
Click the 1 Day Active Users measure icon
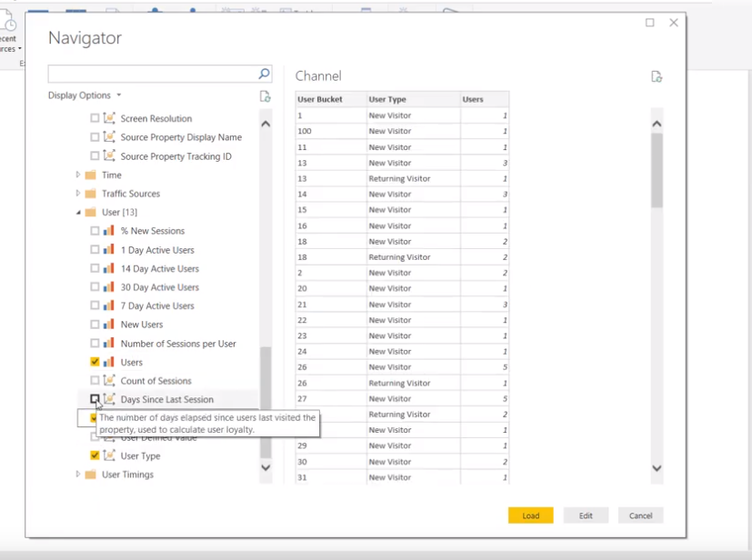pyautogui.click(x=109, y=250)
